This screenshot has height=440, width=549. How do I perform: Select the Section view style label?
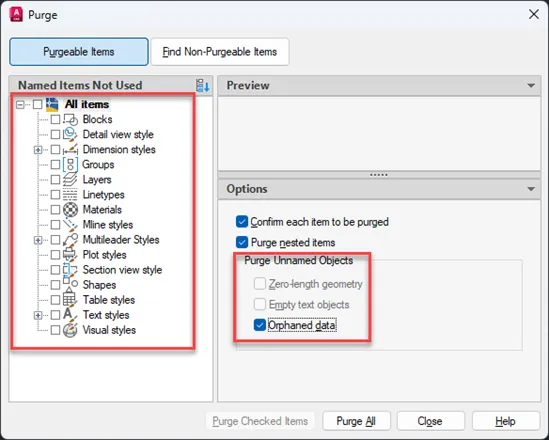point(122,270)
